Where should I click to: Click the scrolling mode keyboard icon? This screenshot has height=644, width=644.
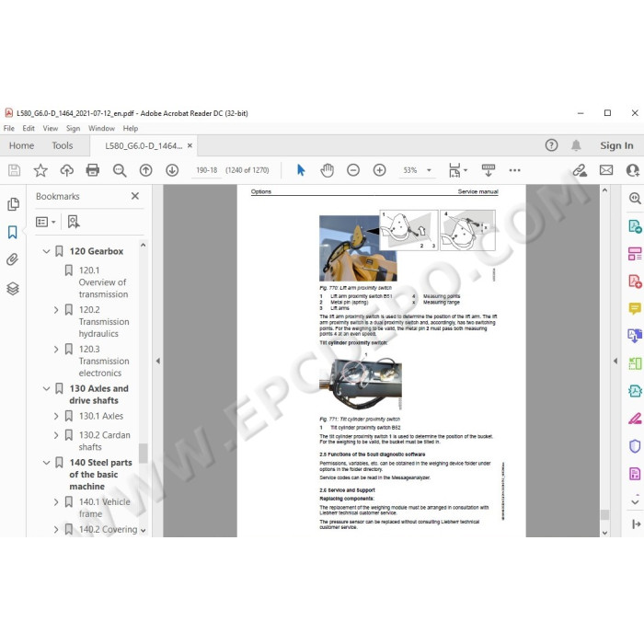coord(489,170)
